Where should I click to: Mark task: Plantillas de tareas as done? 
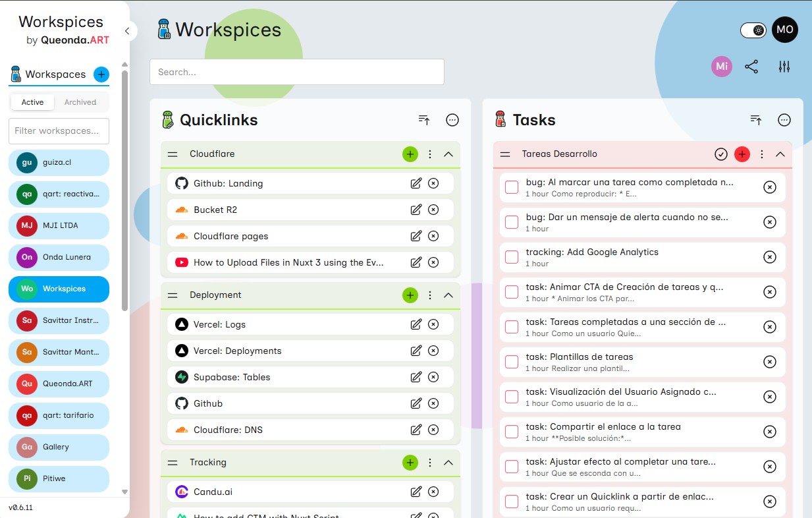tap(511, 362)
